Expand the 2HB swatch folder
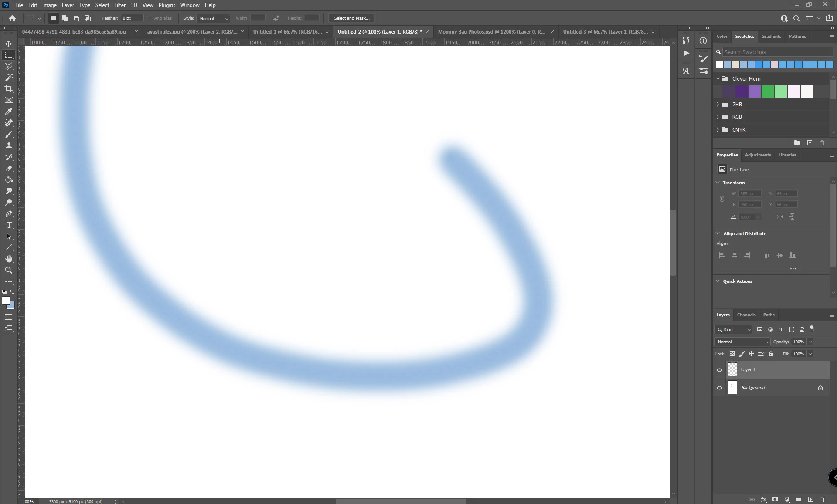 click(718, 105)
